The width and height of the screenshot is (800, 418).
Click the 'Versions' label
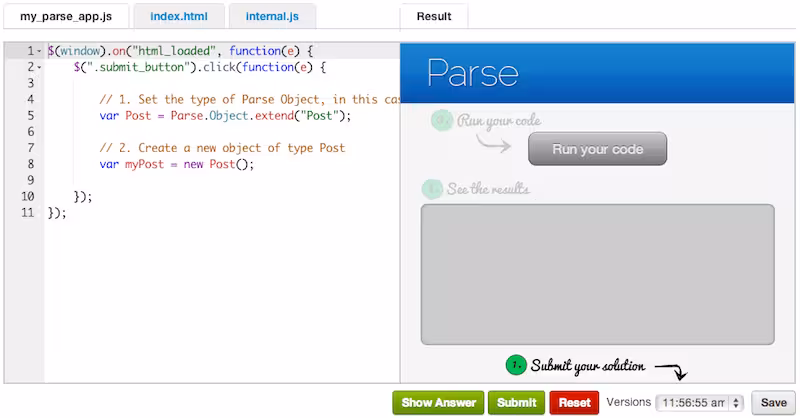click(x=629, y=402)
